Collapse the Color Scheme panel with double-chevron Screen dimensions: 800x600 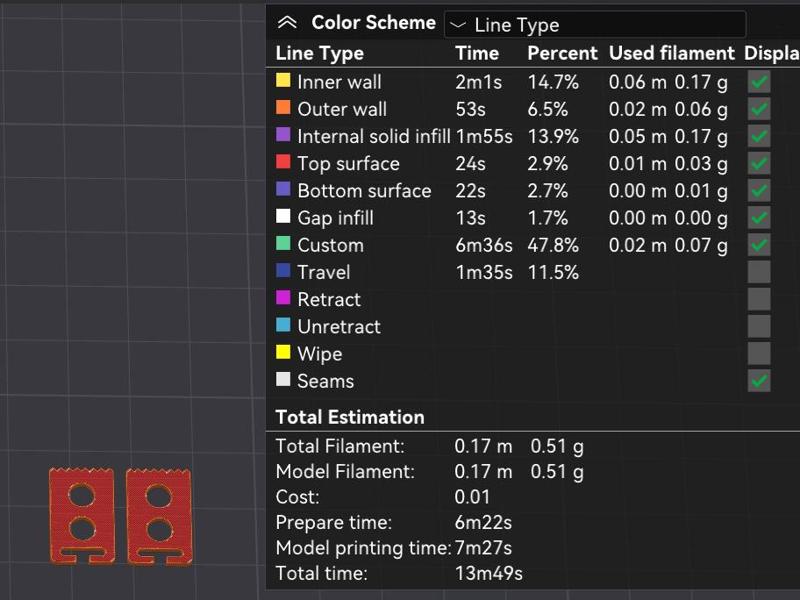click(287, 22)
